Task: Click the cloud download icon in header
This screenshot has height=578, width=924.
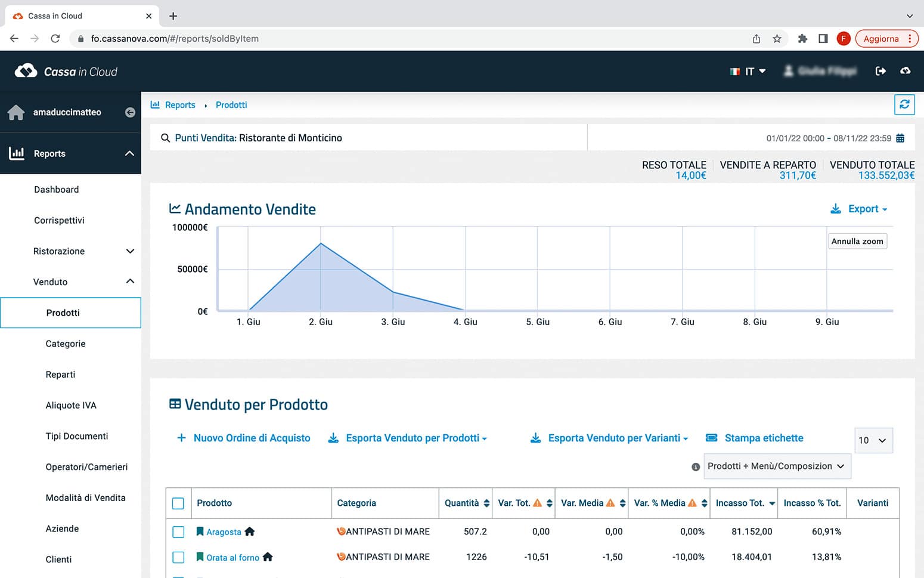Action: 905,71
